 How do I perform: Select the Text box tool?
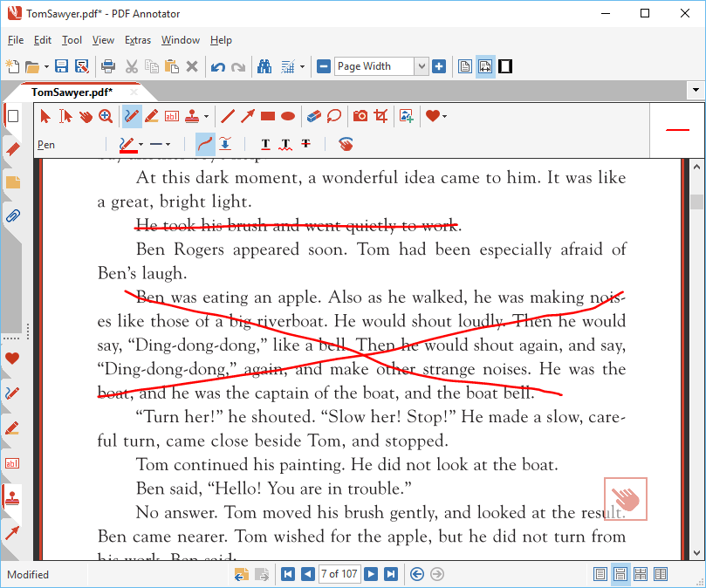pyautogui.click(x=172, y=117)
